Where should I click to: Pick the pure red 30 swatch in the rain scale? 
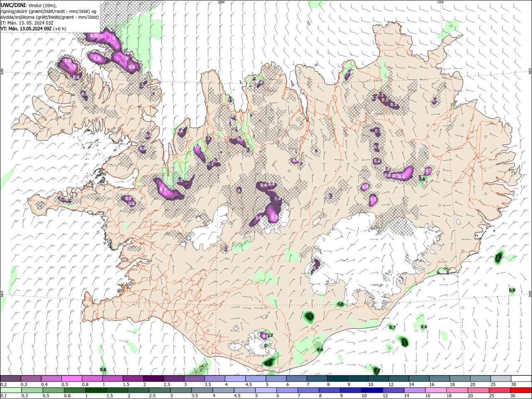coord(520,390)
